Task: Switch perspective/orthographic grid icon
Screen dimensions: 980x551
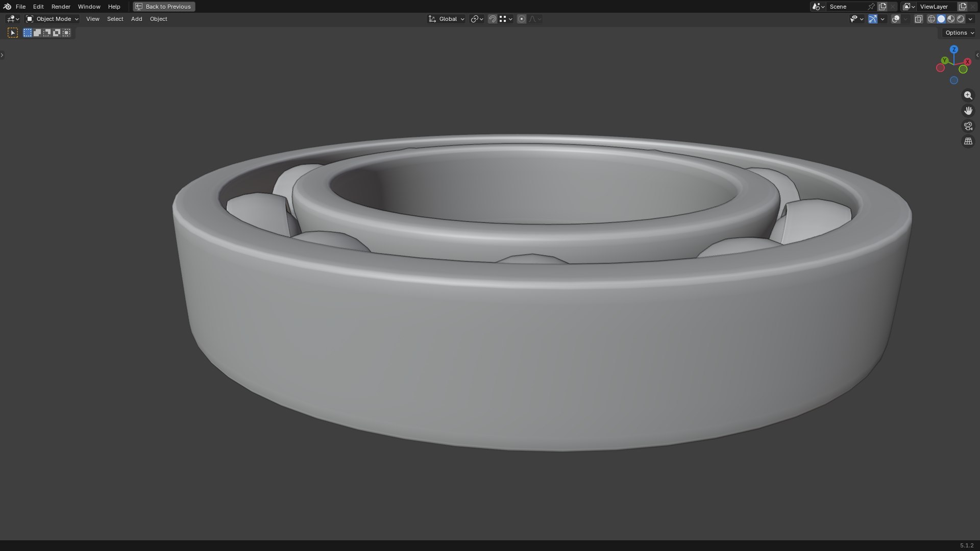Action: [968, 141]
